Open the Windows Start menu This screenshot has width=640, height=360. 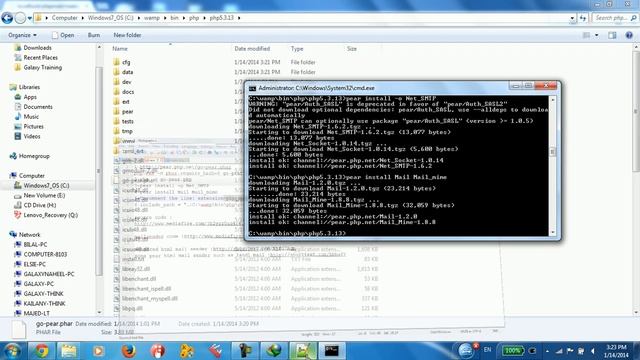coord(12,351)
